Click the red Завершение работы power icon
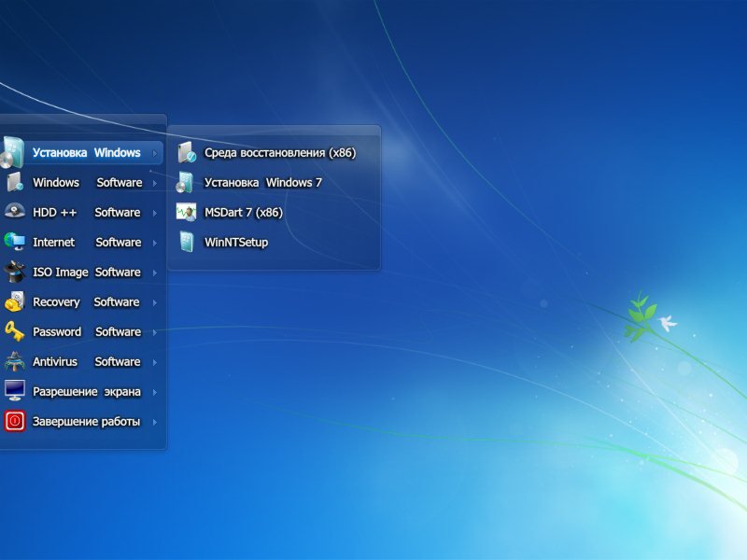The width and height of the screenshot is (747, 560). click(x=15, y=421)
